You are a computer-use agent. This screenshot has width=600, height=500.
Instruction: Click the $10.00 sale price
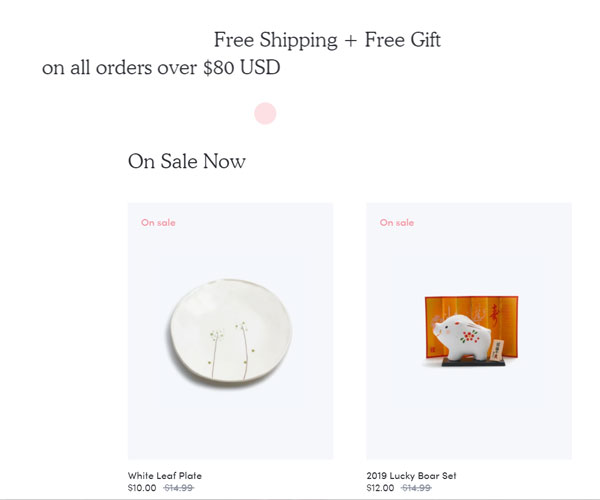point(142,488)
